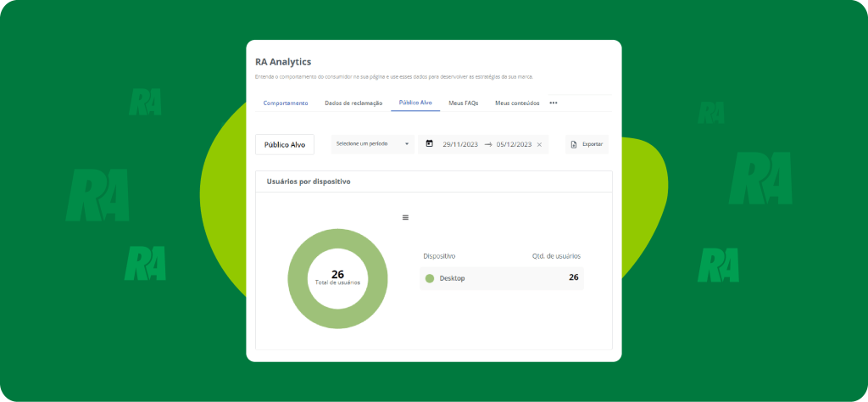Screen dimensions: 868x402
Task: Click the Qtd. de usuários column header
Action: click(556, 256)
